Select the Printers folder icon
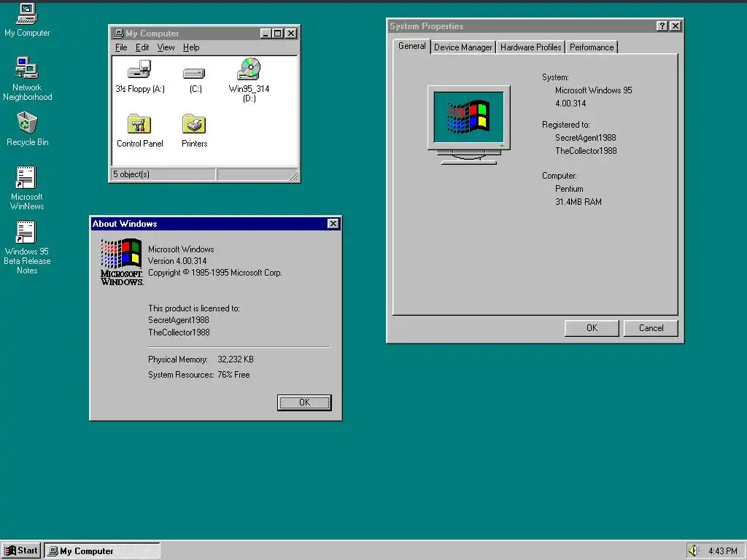The height and width of the screenshot is (560, 747). coord(194,131)
